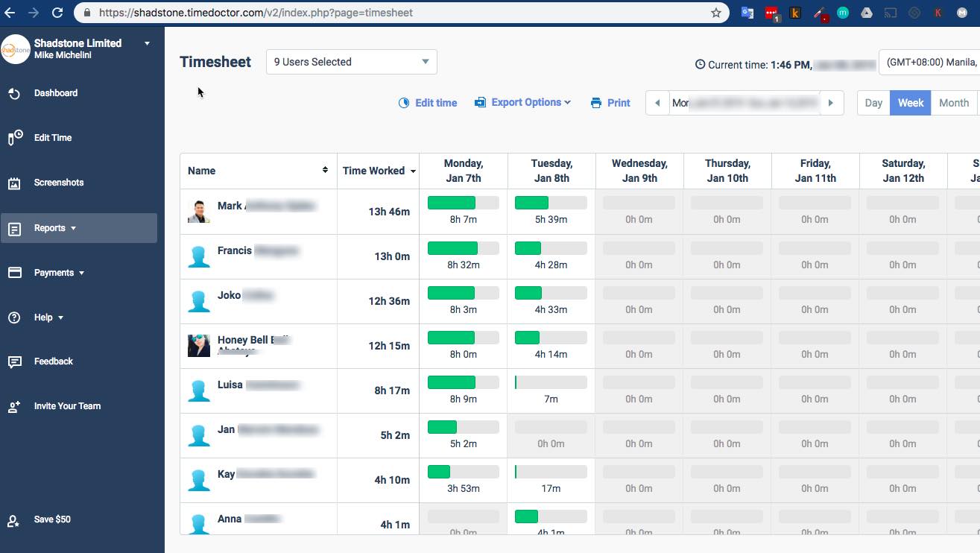Viewport: 980px width, 553px height.
Task: Click Francis's avatar icon
Action: [199, 256]
